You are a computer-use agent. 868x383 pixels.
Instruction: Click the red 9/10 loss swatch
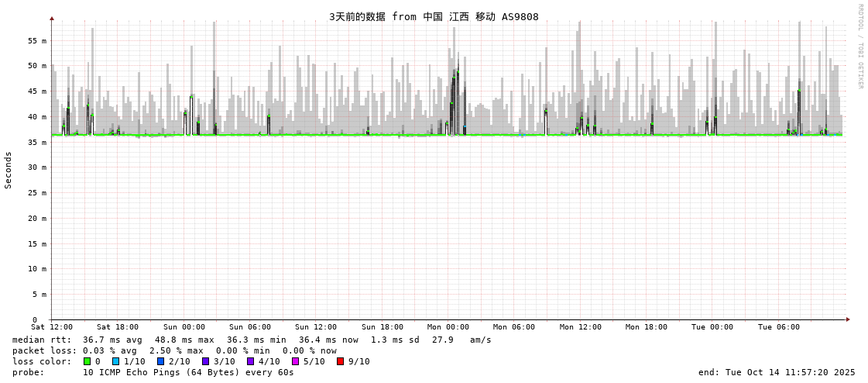pyautogui.click(x=341, y=361)
